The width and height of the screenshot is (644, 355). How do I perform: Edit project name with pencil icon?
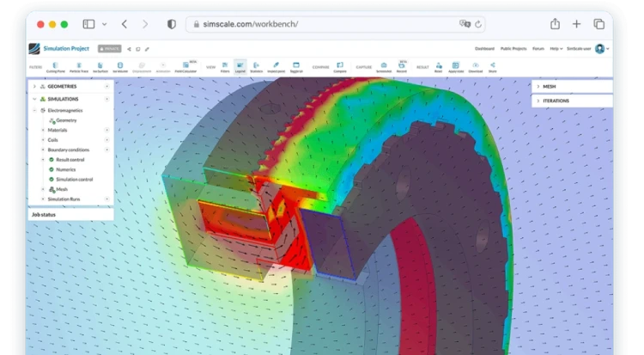(x=147, y=49)
